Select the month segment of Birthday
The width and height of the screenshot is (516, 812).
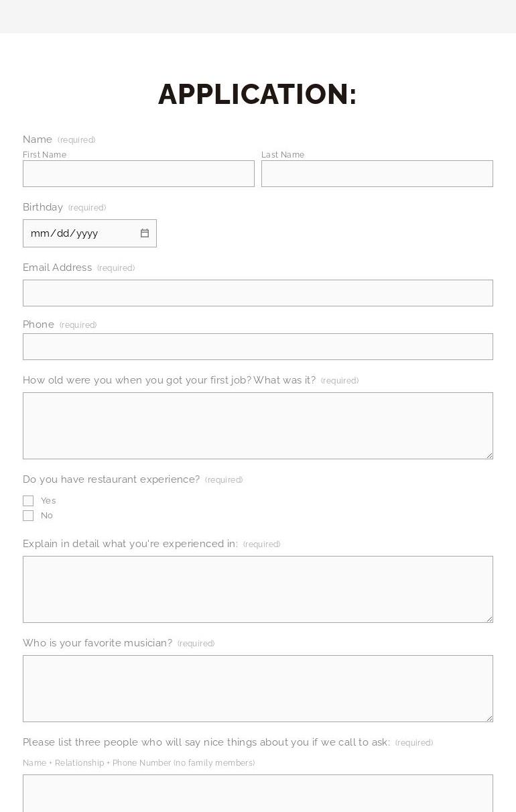click(x=40, y=233)
